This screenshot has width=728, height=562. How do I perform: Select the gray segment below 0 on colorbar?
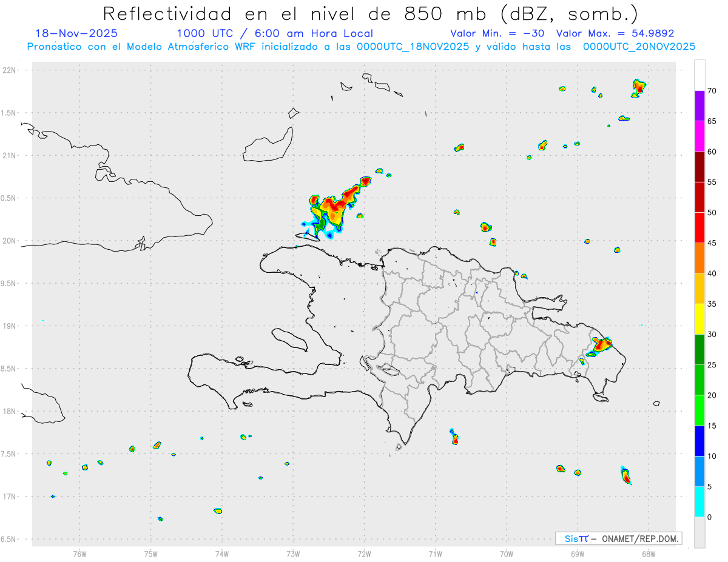(699, 532)
